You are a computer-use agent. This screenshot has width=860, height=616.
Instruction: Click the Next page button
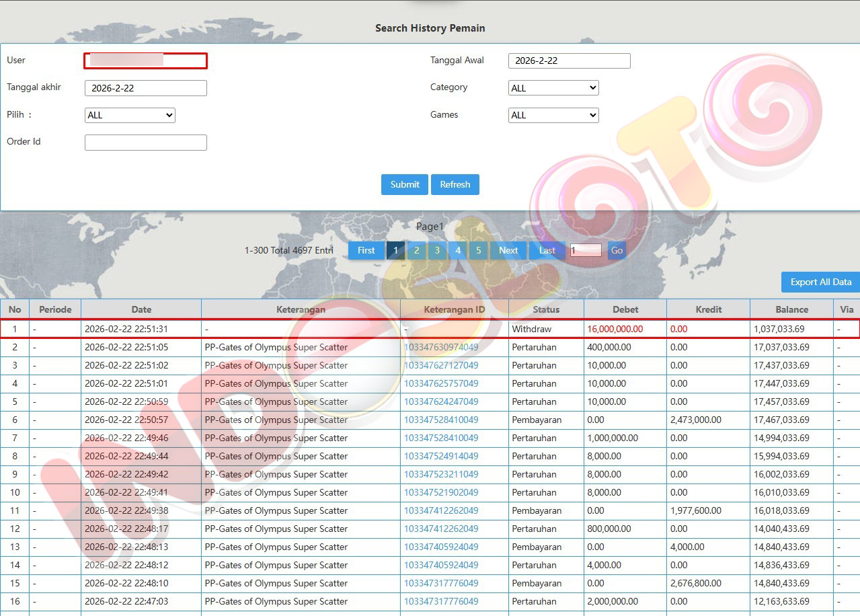(x=508, y=250)
